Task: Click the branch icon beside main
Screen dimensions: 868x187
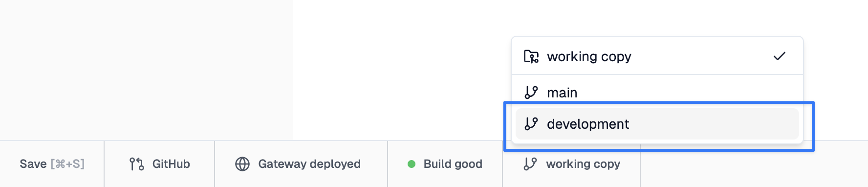Action: [x=531, y=93]
